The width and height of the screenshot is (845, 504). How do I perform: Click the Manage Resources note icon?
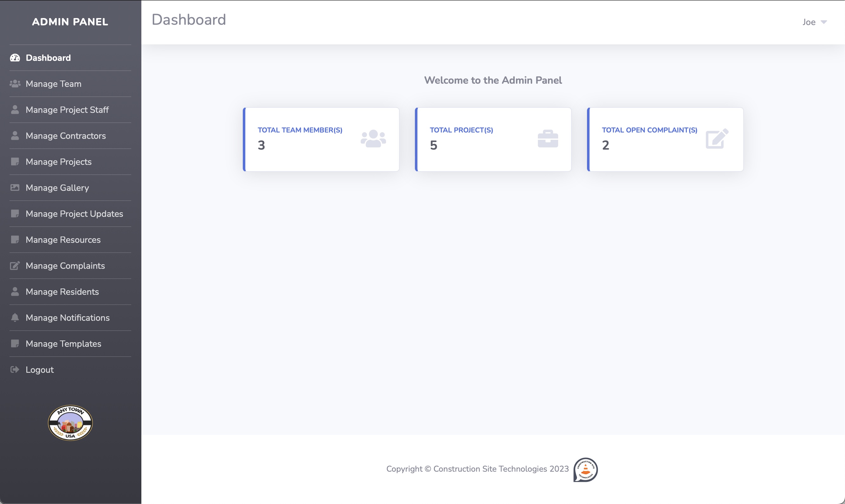coord(15,239)
